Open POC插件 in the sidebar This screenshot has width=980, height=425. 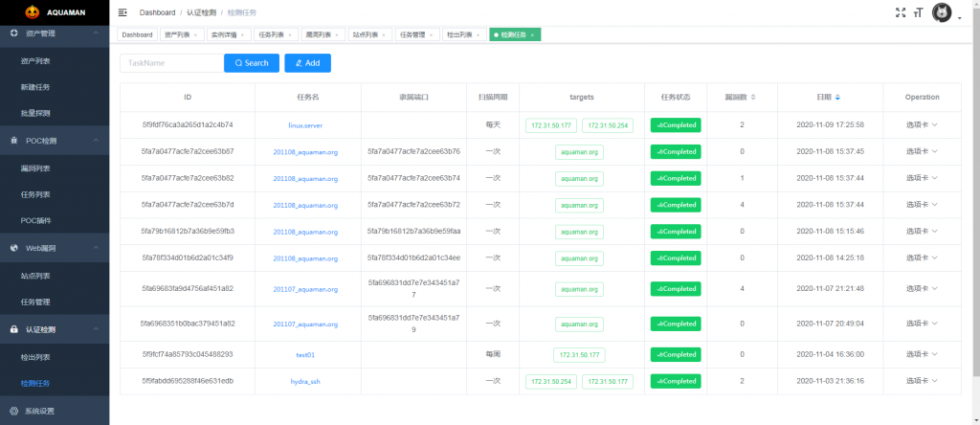[x=35, y=220]
